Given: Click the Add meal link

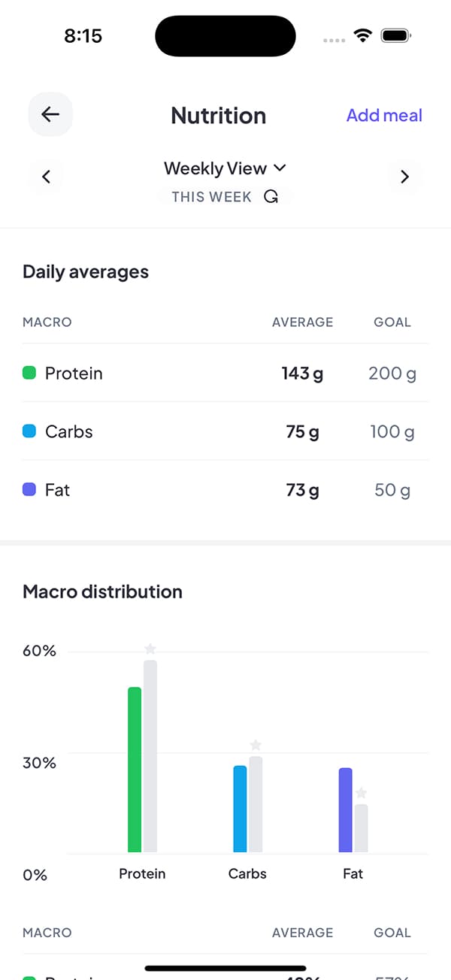Looking at the screenshot, I should point(384,115).
